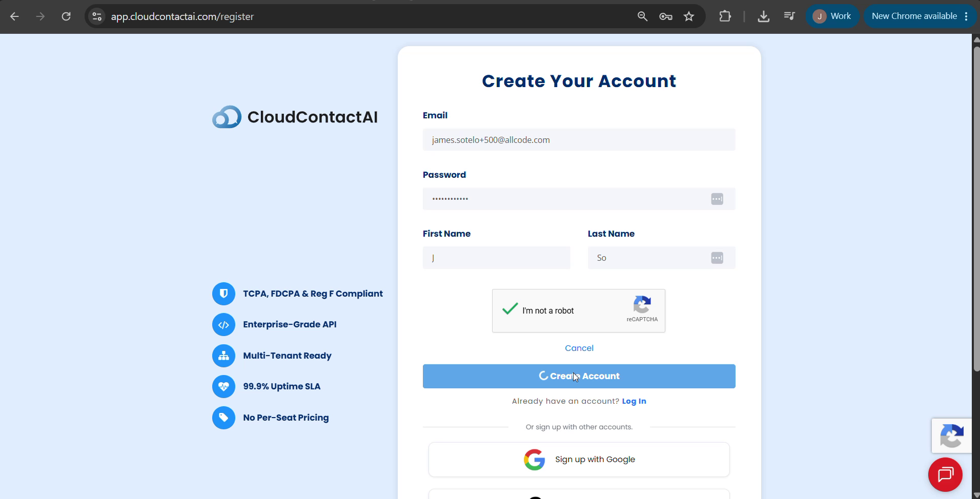Image resolution: width=980 pixels, height=499 pixels.
Task: Click the No Per-Seat Pricing text
Action: tap(286, 418)
